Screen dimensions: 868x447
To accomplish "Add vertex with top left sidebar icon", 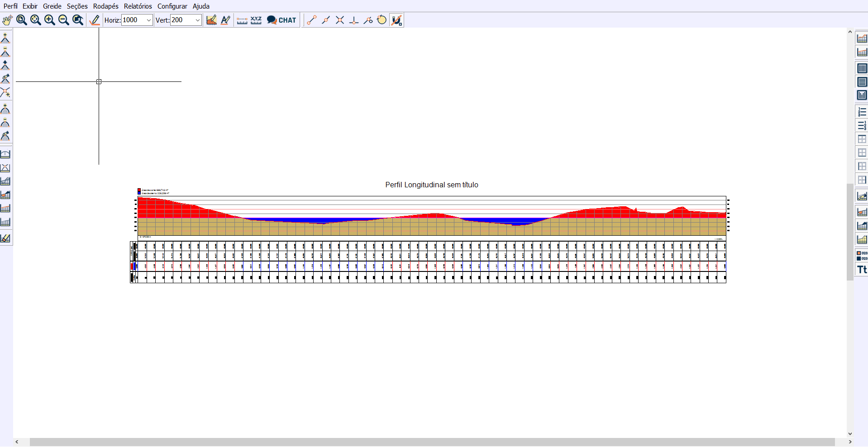I will click(x=5, y=38).
